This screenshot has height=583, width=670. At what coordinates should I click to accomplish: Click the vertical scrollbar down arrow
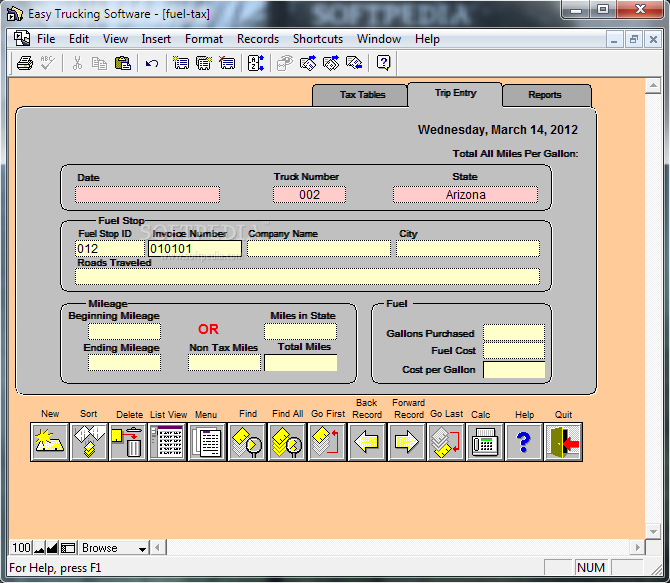[653, 532]
